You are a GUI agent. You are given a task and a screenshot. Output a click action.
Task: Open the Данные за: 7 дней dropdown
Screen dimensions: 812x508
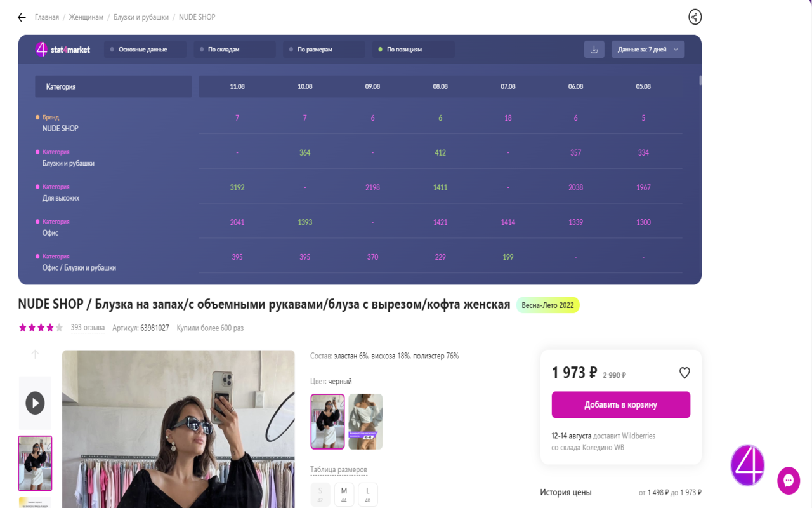point(648,50)
